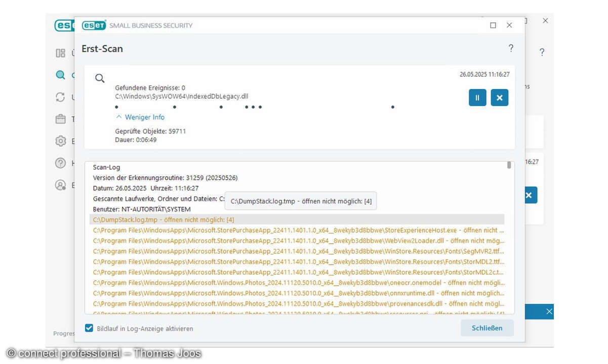This screenshot has width=608, height=364.
Task: Click the scan log vertical scrollbar thumb
Action: coord(509,165)
